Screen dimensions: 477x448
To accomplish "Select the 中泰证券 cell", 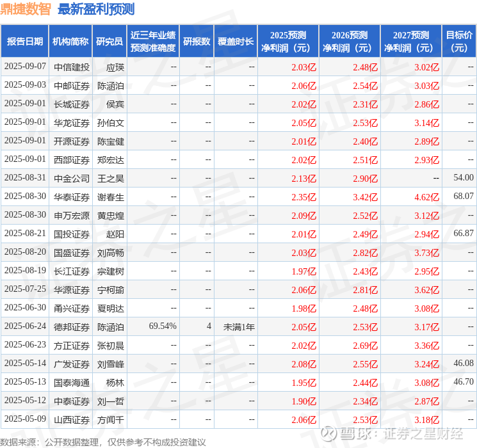I will (72, 401).
